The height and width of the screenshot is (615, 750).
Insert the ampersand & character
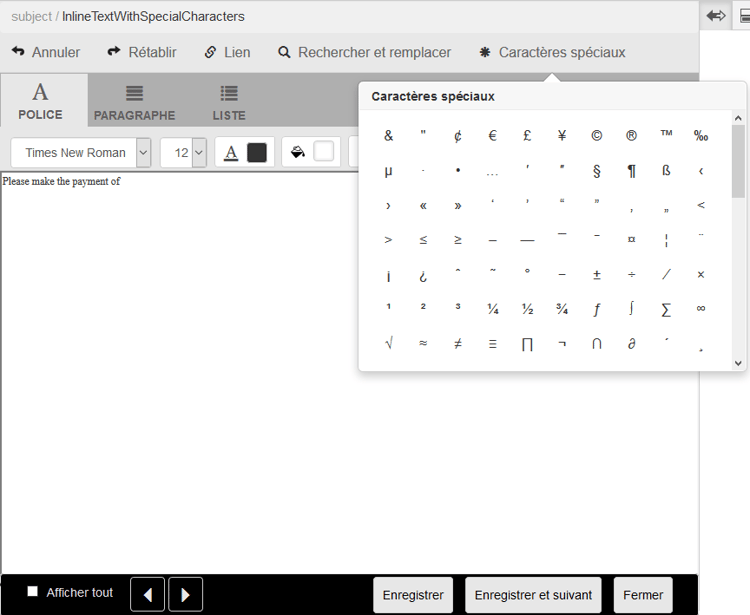[x=388, y=136]
